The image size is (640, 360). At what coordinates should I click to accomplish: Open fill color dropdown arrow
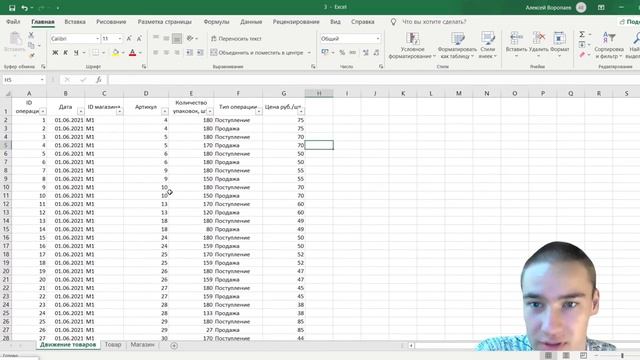123,53
